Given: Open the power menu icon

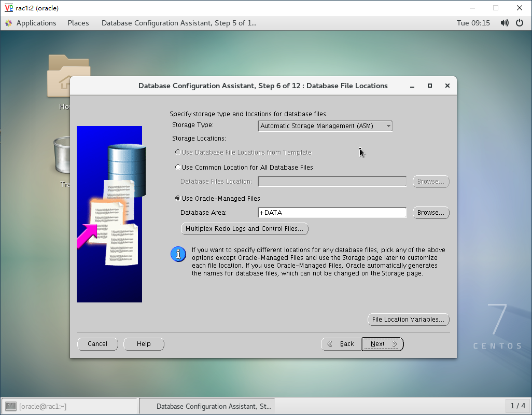Looking at the screenshot, I should coord(520,23).
